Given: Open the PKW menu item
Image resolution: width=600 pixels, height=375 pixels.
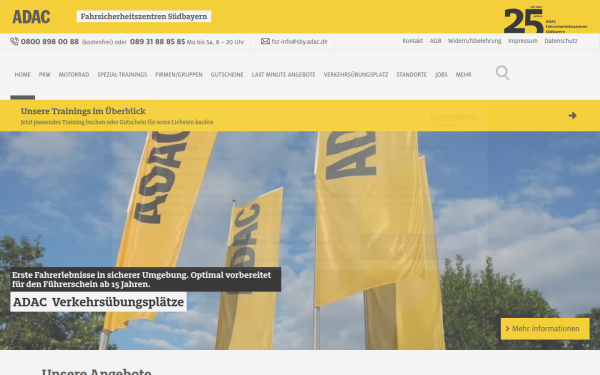Looking at the screenshot, I should (x=44, y=75).
